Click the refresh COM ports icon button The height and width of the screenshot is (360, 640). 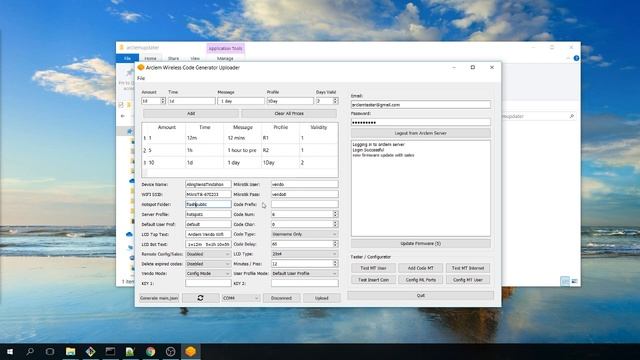[x=200, y=298]
